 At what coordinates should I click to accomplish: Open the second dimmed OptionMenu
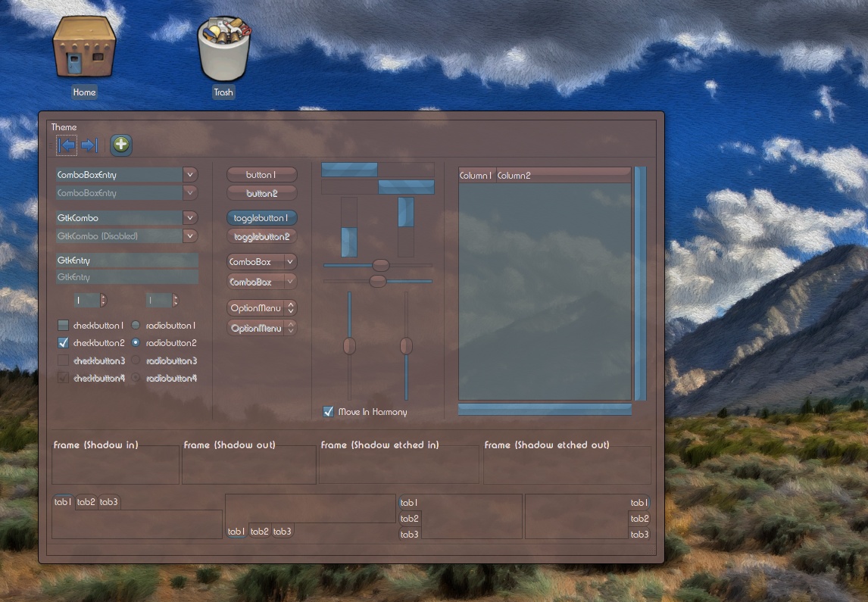(261, 329)
